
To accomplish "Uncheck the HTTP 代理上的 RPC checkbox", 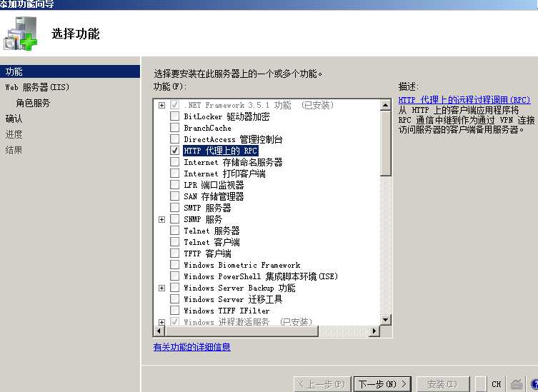I will [174, 150].
